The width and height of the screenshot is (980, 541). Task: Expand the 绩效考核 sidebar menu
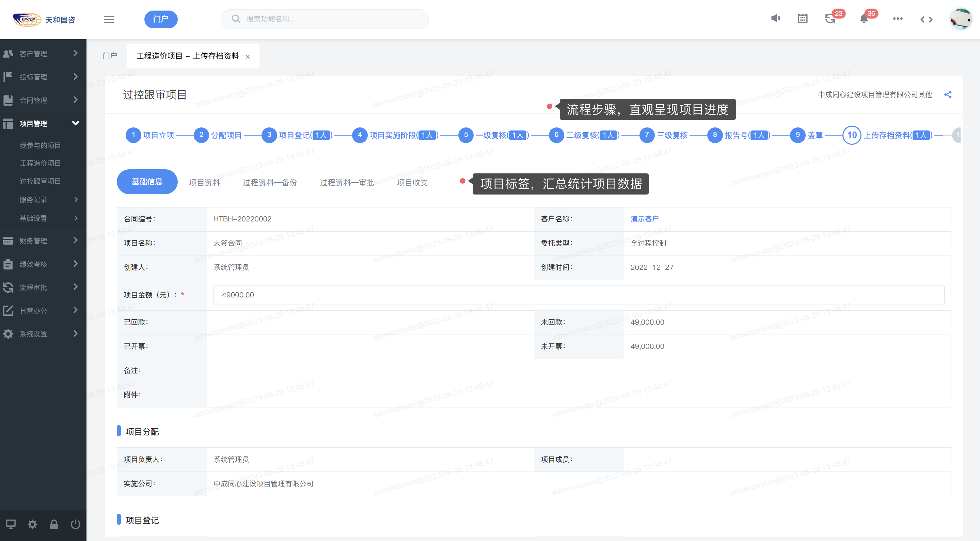(43, 264)
